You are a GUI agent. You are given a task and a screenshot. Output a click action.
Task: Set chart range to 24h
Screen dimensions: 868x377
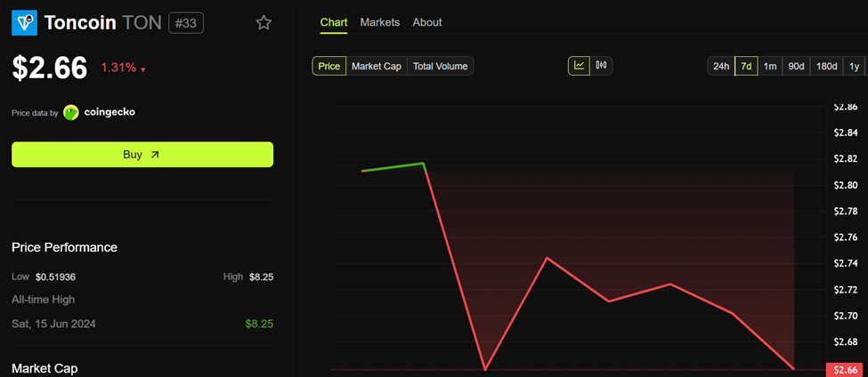pyautogui.click(x=721, y=66)
